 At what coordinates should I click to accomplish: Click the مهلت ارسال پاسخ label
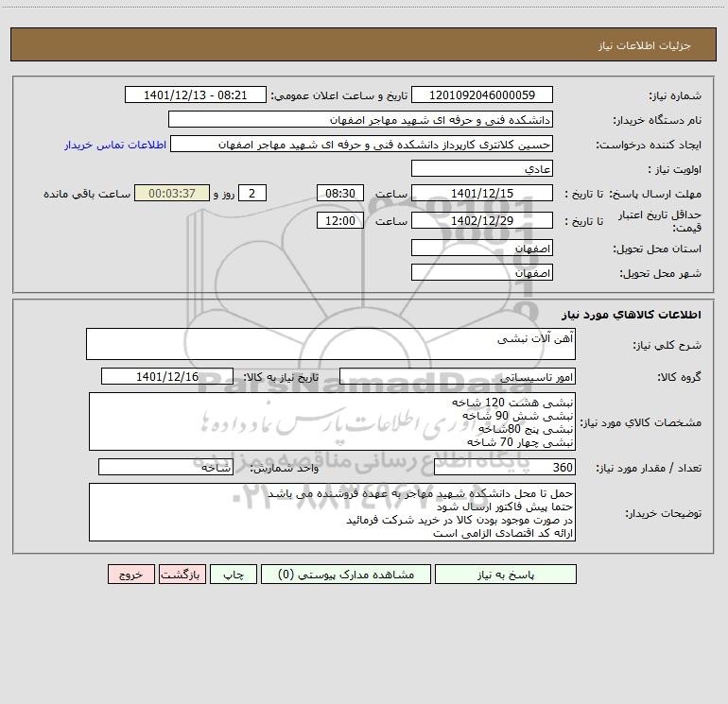pos(655,194)
